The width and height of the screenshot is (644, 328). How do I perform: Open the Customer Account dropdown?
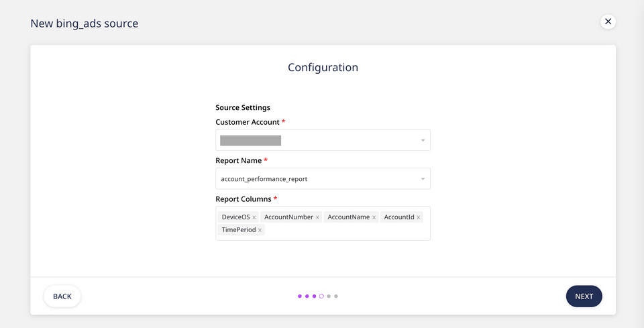(x=323, y=140)
